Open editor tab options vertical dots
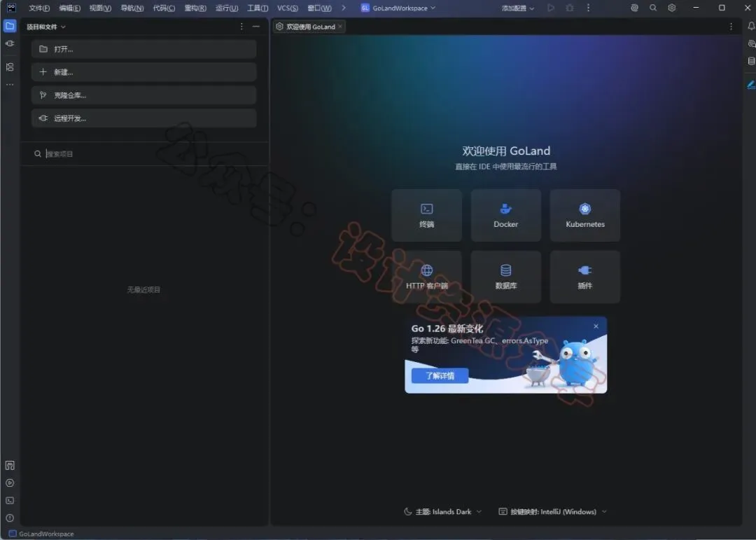This screenshot has height=540, width=756. click(731, 27)
